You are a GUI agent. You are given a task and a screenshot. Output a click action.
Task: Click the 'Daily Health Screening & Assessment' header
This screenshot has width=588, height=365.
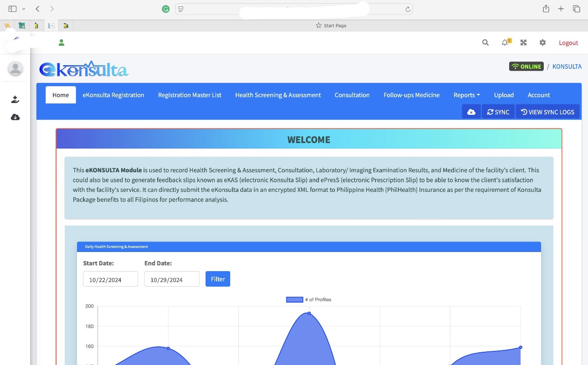tap(309, 247)
